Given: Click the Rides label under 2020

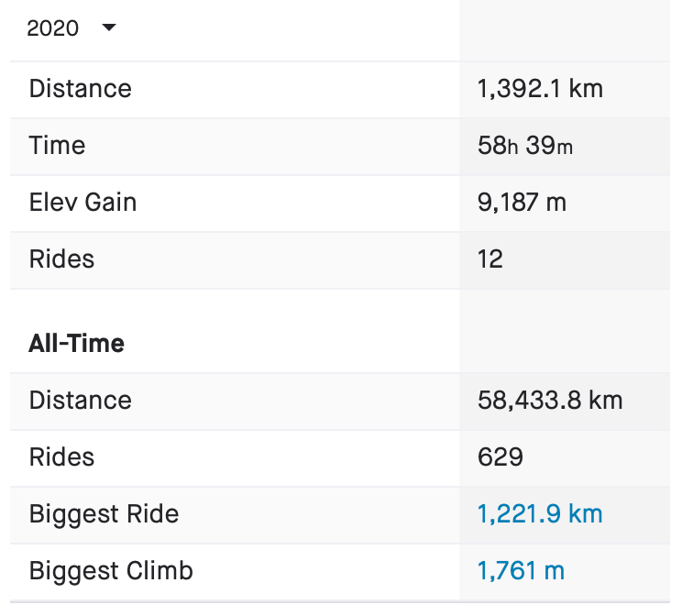Looking at the screenshot, I should coord(61,259).
